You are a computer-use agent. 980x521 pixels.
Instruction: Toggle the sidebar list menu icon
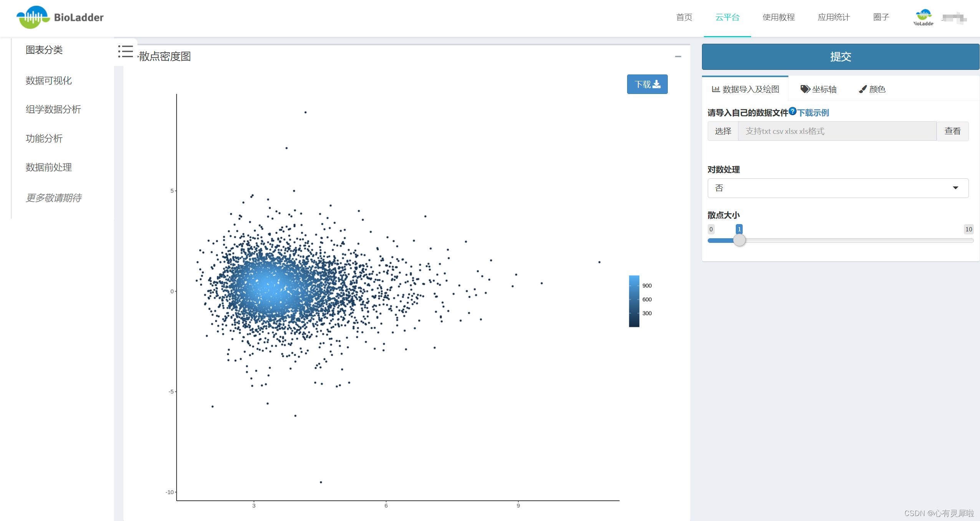pos(126,51)
